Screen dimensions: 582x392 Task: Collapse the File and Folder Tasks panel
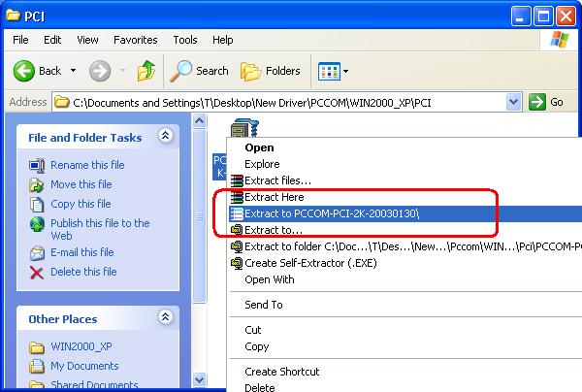pyautogui.click(x=165, y=136)
